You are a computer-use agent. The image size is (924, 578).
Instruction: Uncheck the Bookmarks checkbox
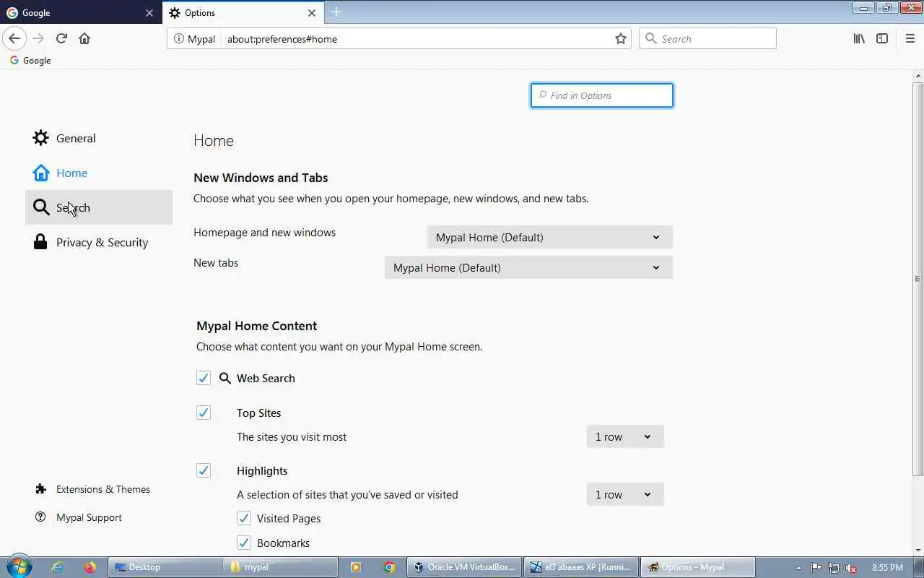click(244, 543)
